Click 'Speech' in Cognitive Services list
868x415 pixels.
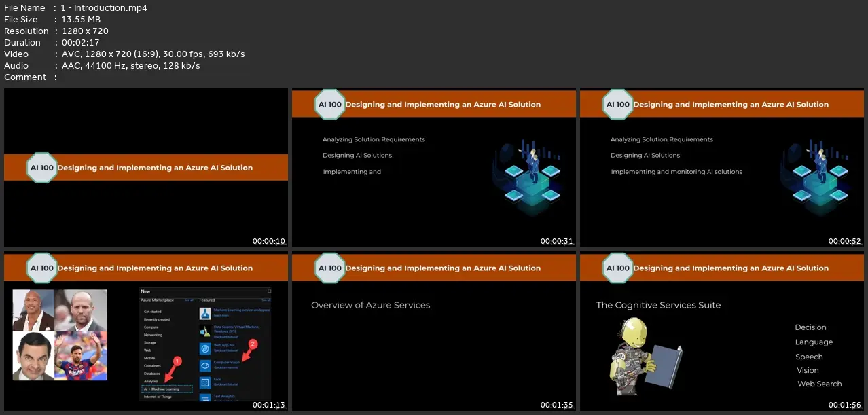[809, 357]
